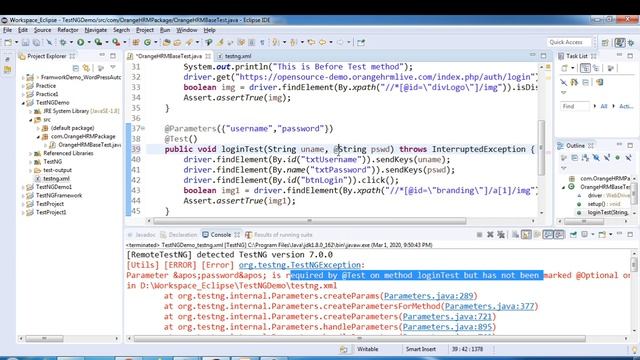Screen dimensions: 640x360
Task: Open New Java Class dropdown arrow
Action: pos(155,42)
